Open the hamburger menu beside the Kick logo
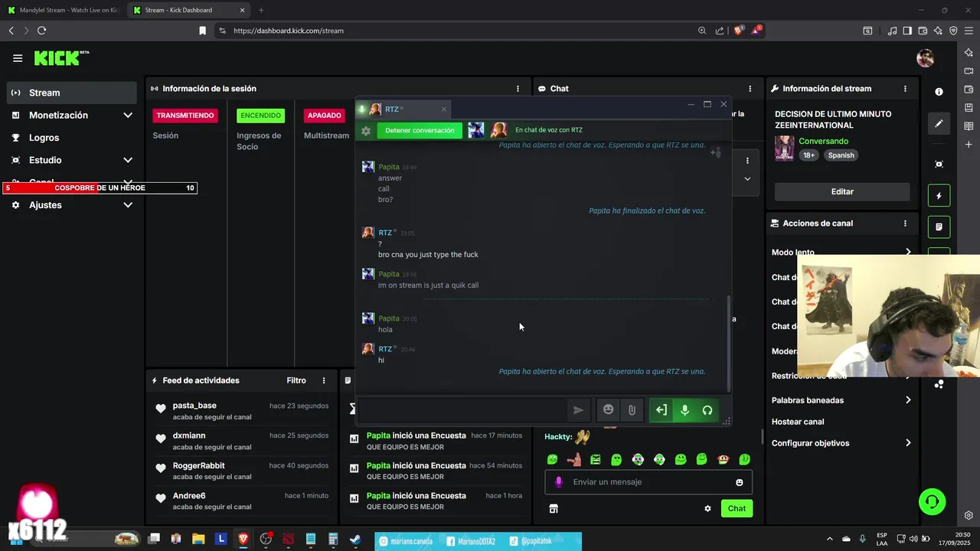This screenshot has width=980, height=551. click(x=18, y=58)
